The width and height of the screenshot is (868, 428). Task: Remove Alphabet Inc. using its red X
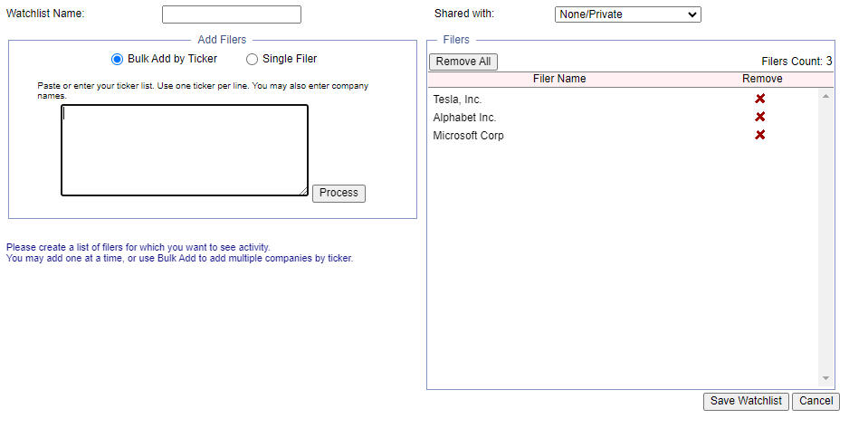(x=760, y=117)
